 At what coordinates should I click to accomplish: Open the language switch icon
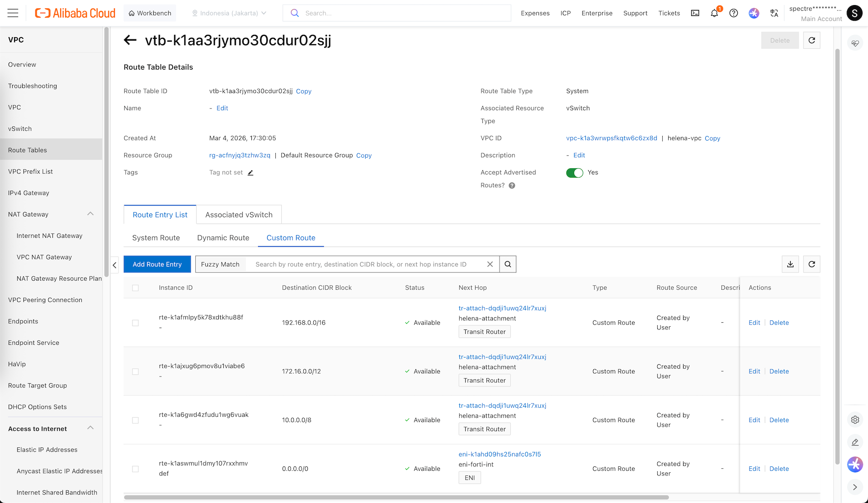pos(774,13)
